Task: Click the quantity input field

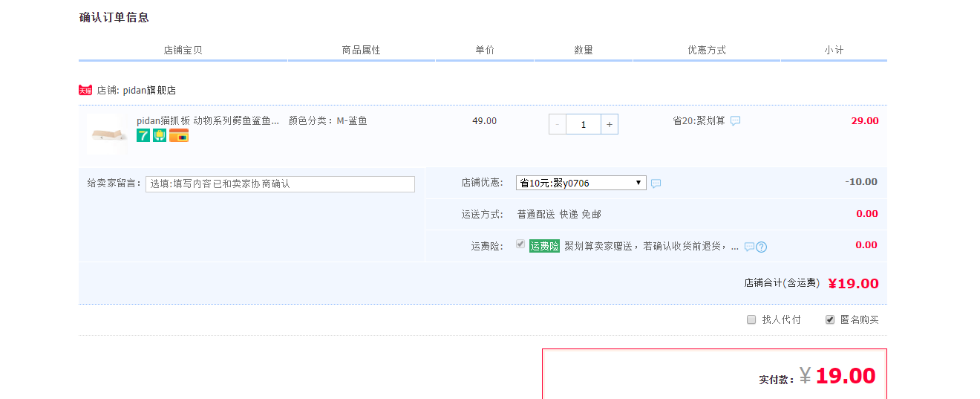Action: click(x=584, y=125)
